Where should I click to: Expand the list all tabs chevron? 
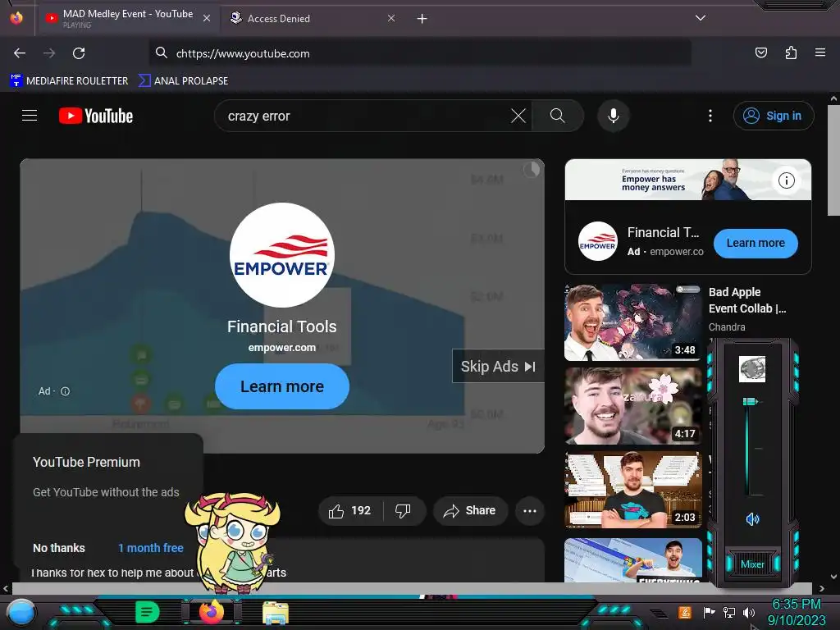701,18
